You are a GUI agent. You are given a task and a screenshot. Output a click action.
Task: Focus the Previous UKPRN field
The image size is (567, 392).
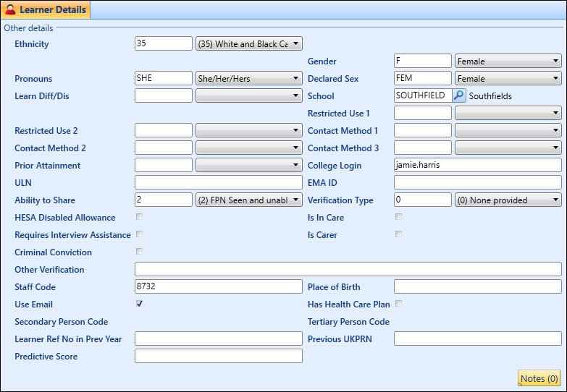point(477,339)
